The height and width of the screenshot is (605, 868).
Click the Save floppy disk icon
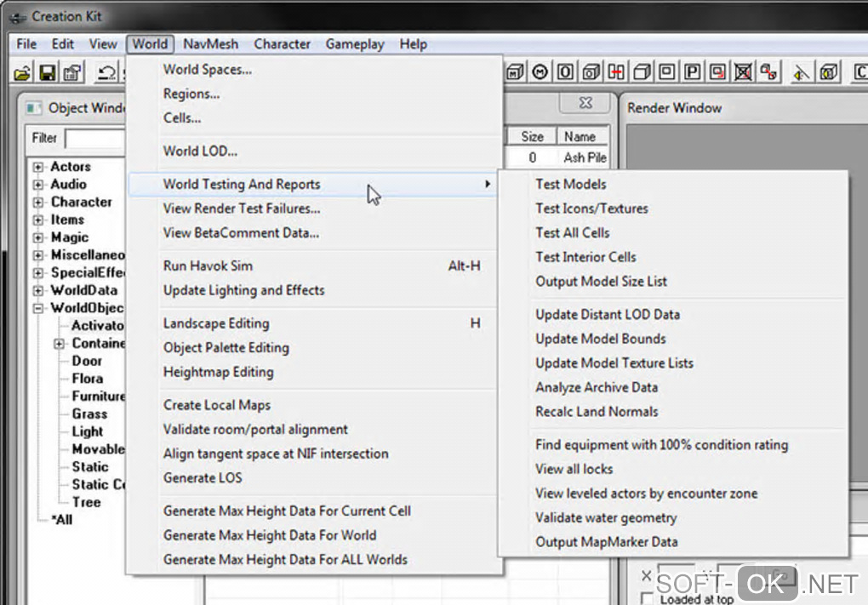click(48, 72)
